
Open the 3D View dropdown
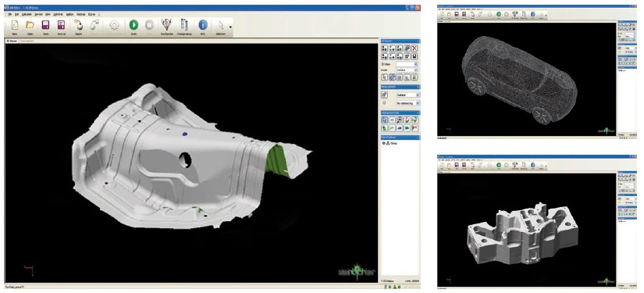407,65
